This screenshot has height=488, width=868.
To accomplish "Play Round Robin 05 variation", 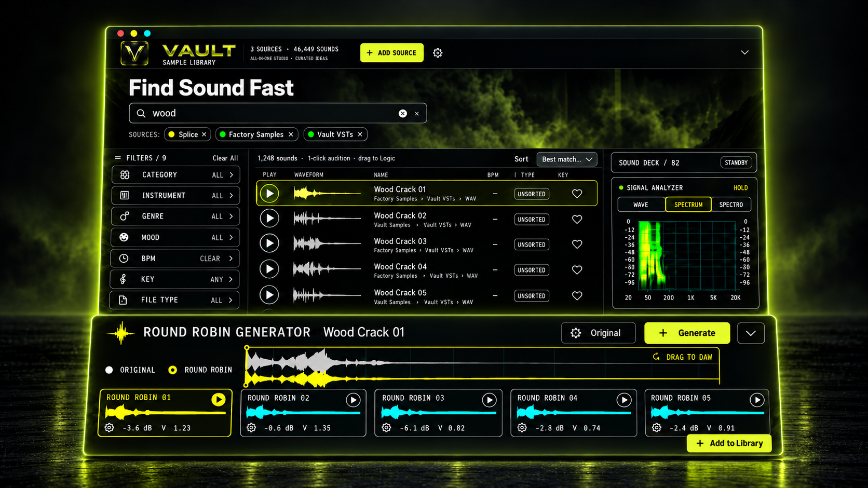I will 757,400.
